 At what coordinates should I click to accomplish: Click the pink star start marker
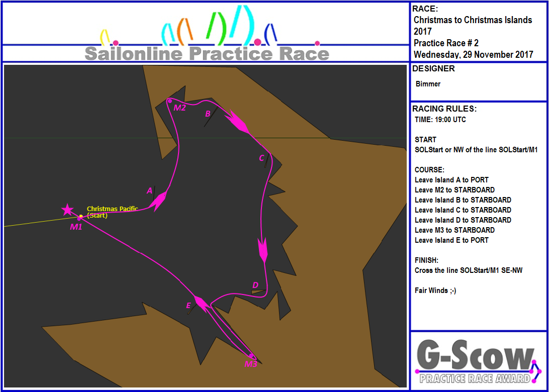pyautogui.click(x=67, y=210)
